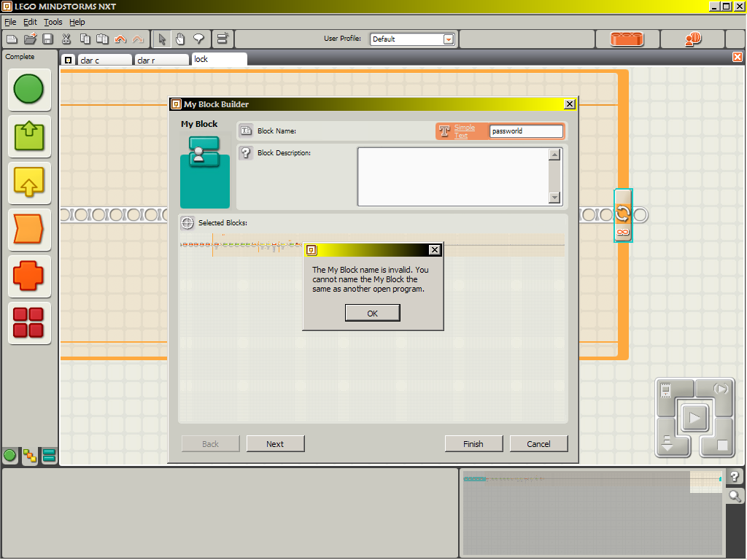Save the program using the floppy disk icon
Image resolution: width=747 pixels, height=560 pixels.
(x=47, y=39)
